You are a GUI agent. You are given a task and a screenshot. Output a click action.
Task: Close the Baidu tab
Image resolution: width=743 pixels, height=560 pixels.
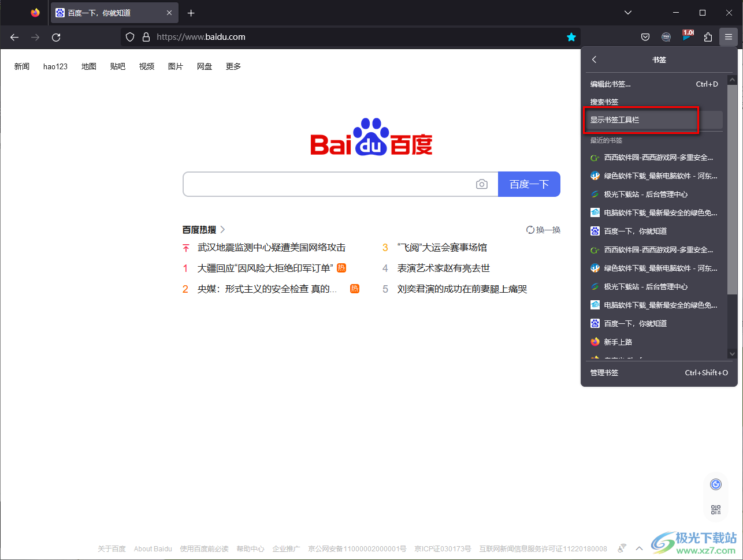pyautogui.click(x=169, y=13)
